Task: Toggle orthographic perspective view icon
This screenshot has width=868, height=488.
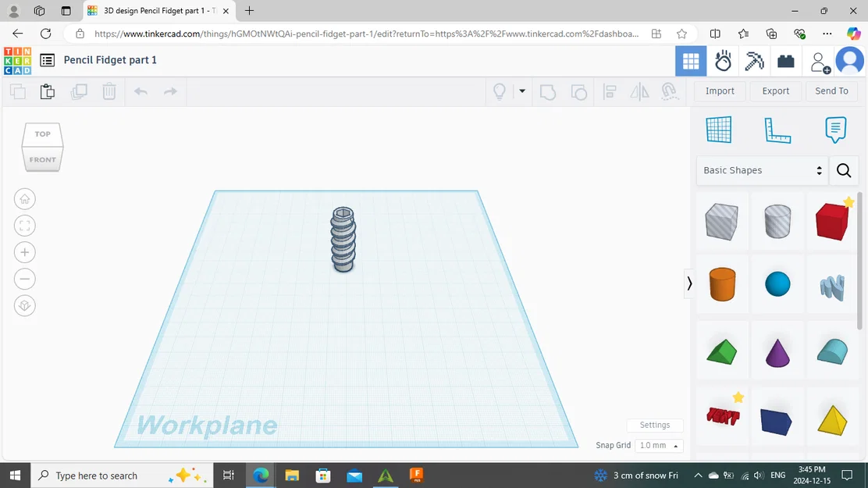Action: click(24, 306)
